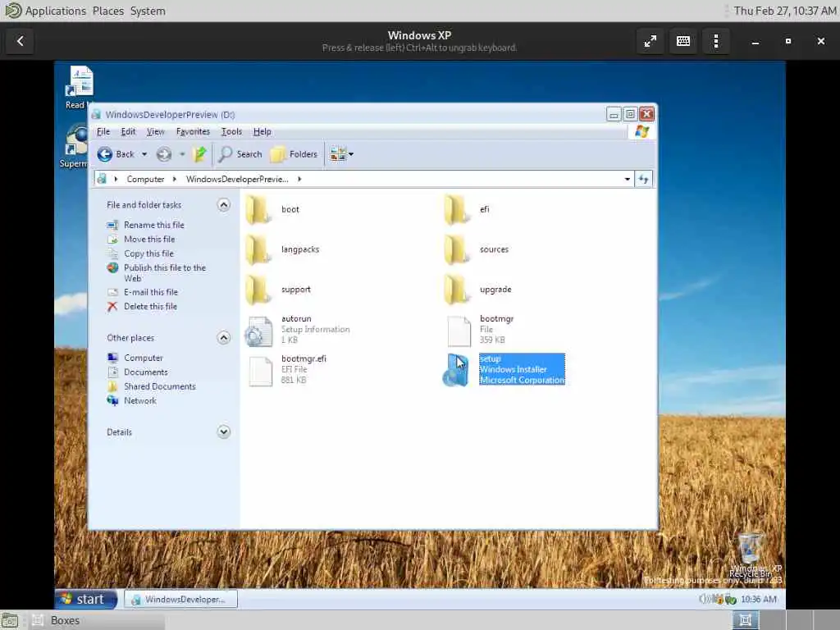This screenshot has height=630, width=840.
Task: Click the volume icon in XP tray
Action: coord(704,600)
